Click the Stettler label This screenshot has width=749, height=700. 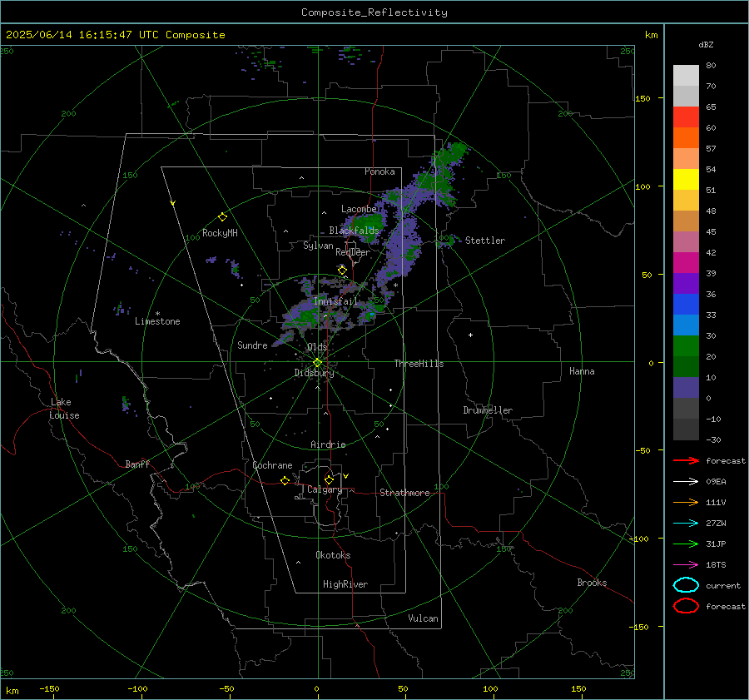pyautogui.click(x=485, y=241)
